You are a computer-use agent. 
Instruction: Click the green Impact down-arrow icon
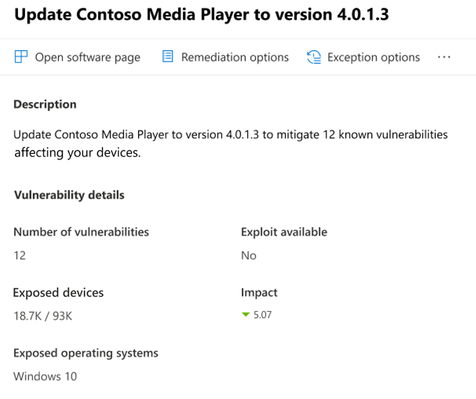246,314
